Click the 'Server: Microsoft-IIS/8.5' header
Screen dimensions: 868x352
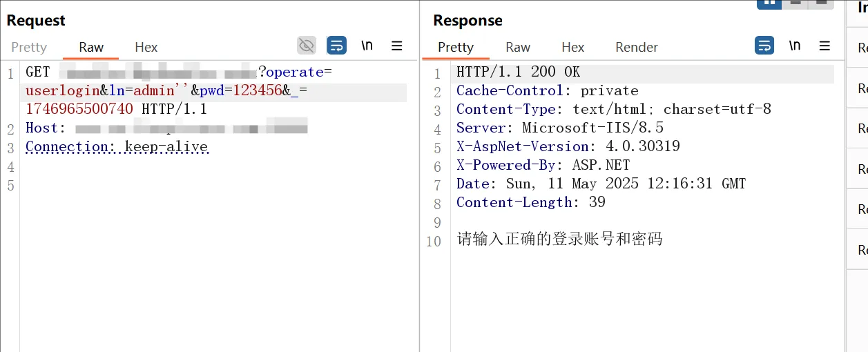560,128
